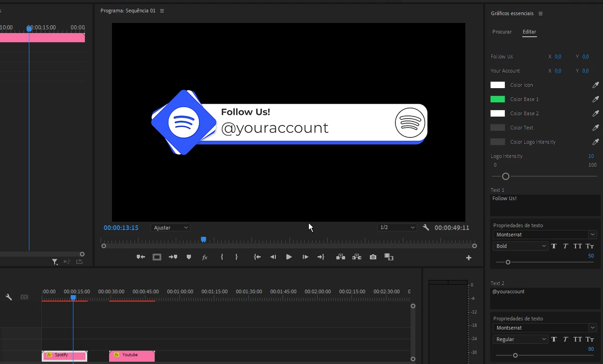603x364 pixels.
Task: Export frame with camera icon
Action: pos(373,257)
